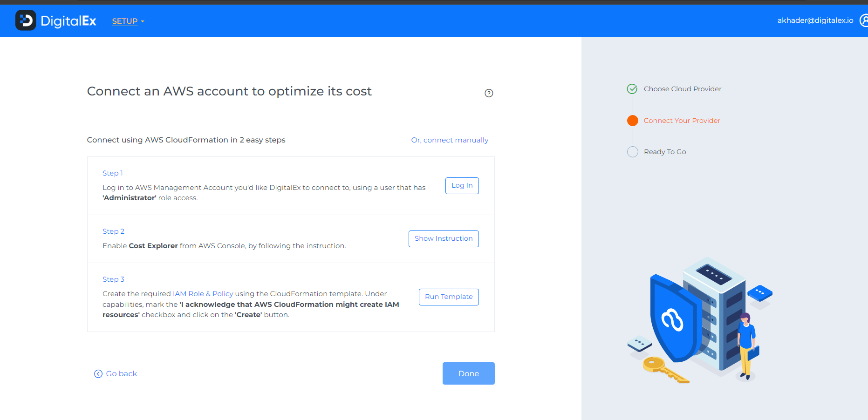The height and width of the screenshot is (420, 868).
Task: Click the green check Choose Cloud Provider icon
Action: point(632,89)
